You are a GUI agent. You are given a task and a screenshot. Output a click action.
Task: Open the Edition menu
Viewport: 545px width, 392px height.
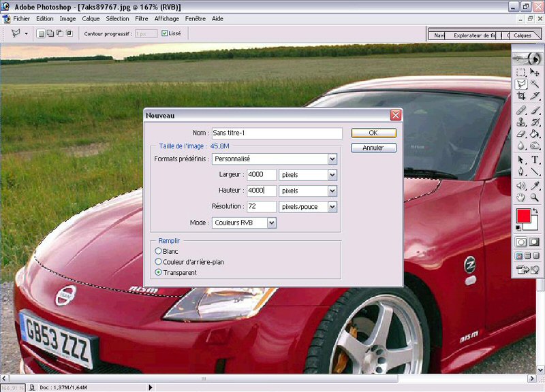[x=45, y=19]
